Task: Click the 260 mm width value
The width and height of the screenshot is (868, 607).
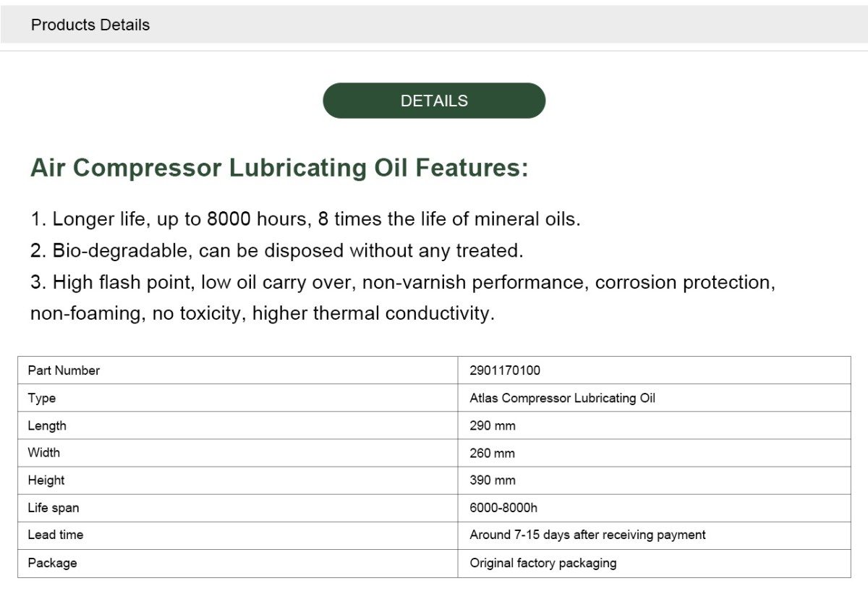Action: click(493, 453)
